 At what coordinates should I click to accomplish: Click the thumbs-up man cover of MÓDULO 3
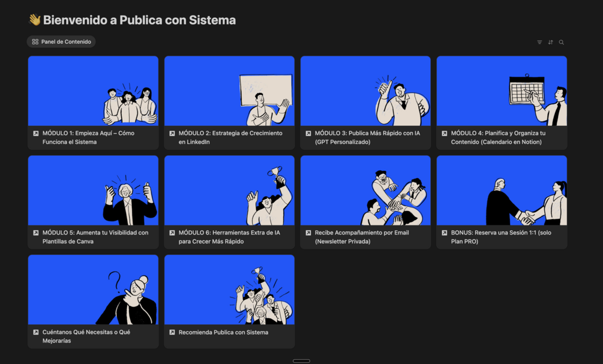pos(365,91)
